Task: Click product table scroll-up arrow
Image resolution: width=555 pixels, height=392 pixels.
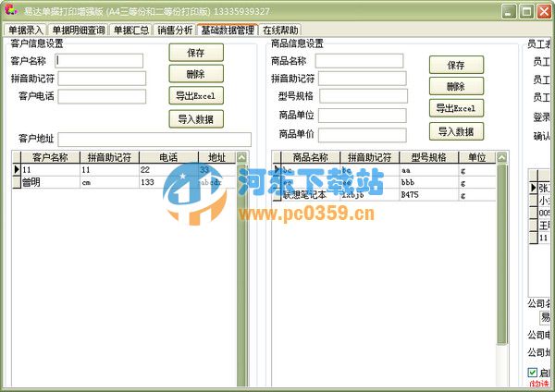Action: click(502, 157)
